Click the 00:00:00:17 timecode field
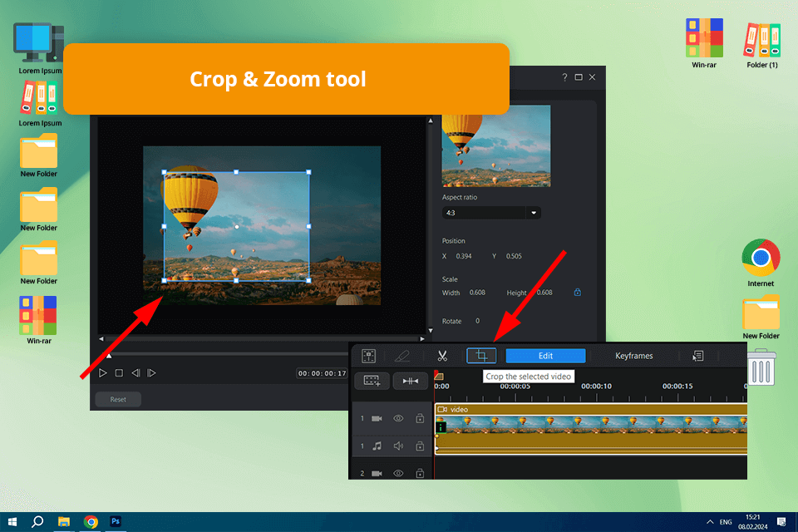 point(323,373)
